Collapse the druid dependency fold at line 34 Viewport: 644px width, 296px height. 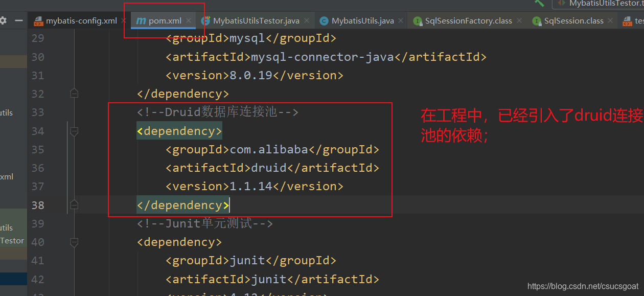pos(74,131)
